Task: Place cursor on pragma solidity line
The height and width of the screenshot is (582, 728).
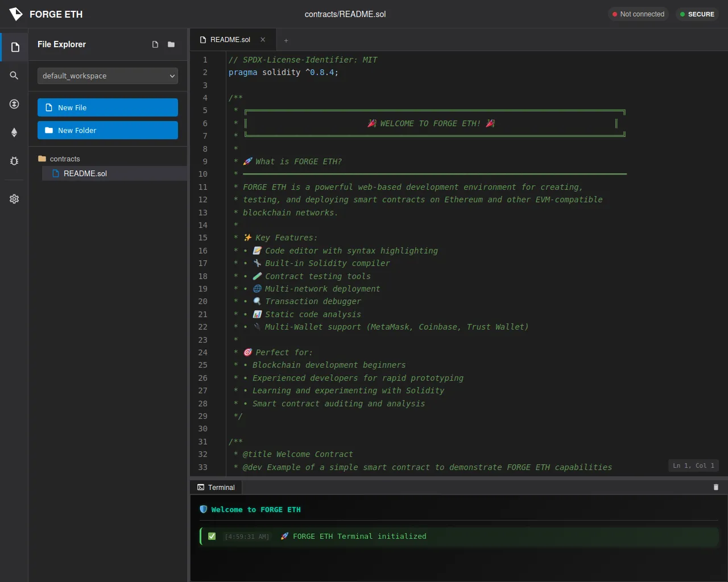Action: [x=283, y=72]
